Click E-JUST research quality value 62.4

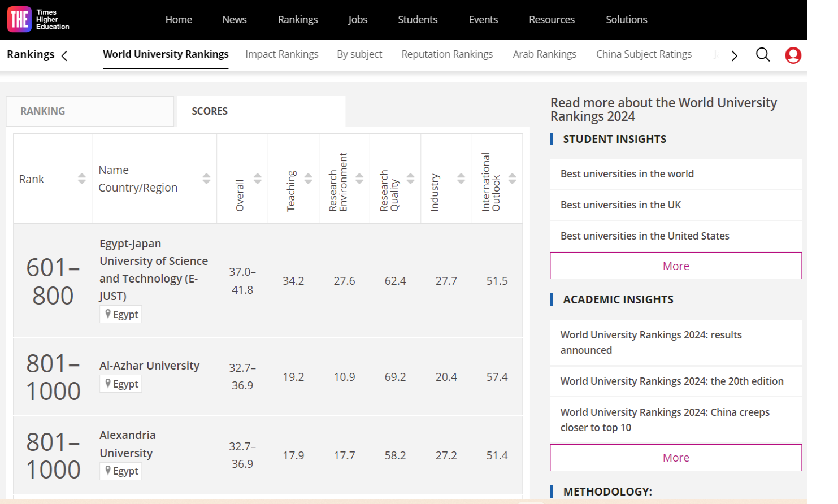[x=395, y=281]
